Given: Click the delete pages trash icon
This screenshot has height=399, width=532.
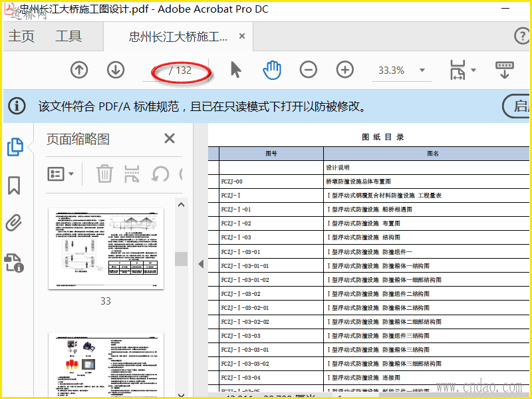Looking at the screenshot, I should click(104, 174).
